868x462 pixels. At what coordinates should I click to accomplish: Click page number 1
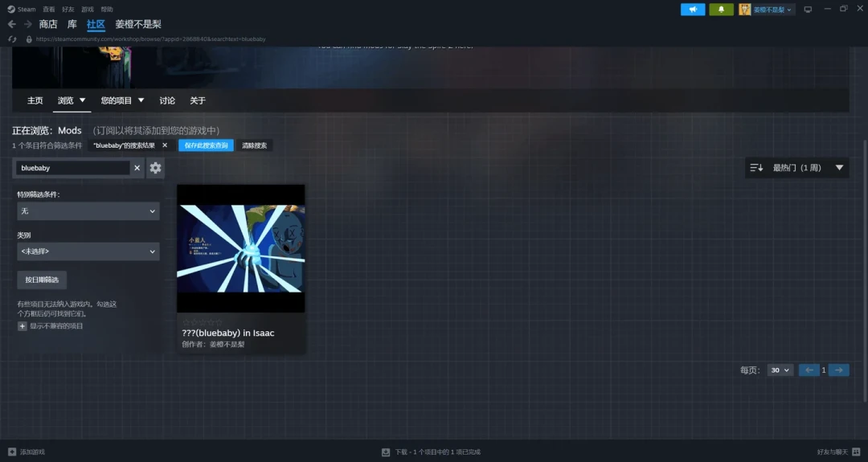[x=824, y=370]
